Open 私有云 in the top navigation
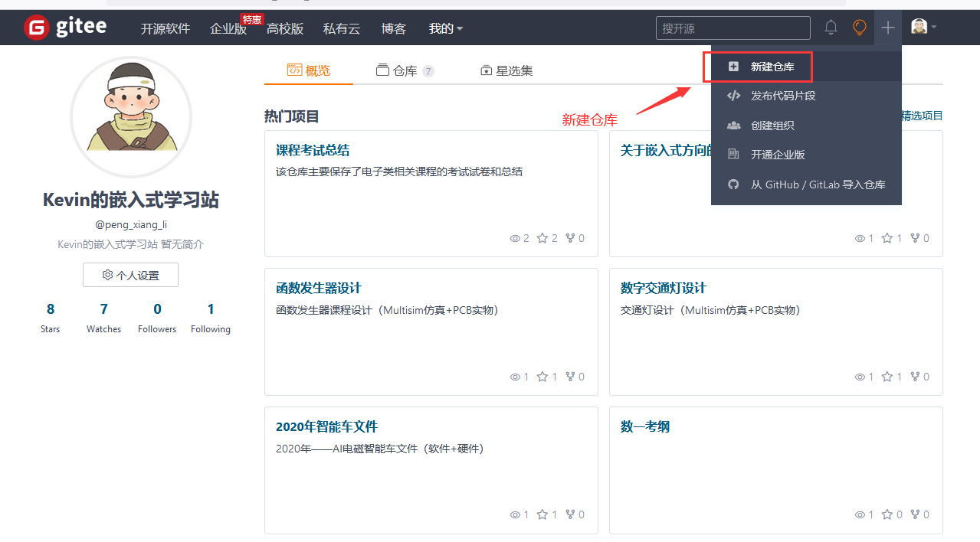This screenshot has height=542, width=980. pos(342,28)
